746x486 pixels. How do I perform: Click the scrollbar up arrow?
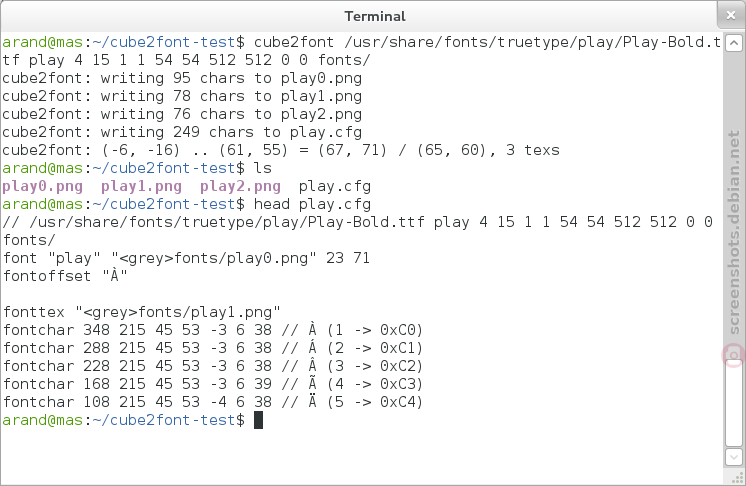click(734, 43)
